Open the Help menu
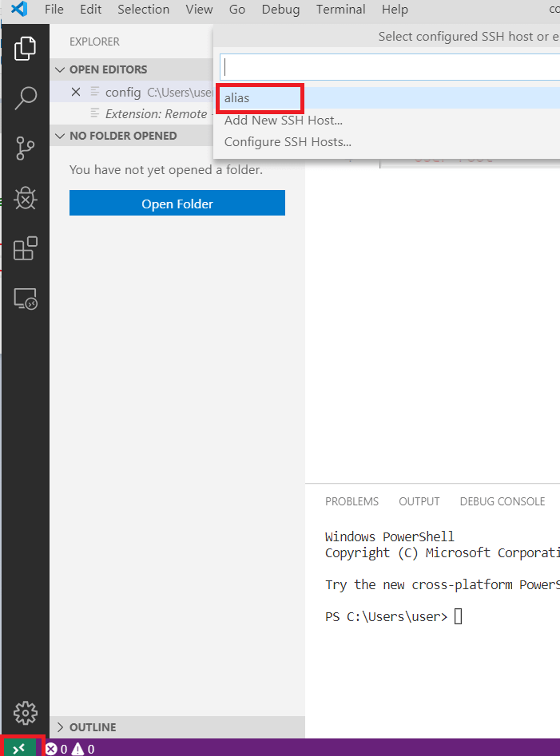This screenshot has width=560, height=756. [x=395, y=9]
